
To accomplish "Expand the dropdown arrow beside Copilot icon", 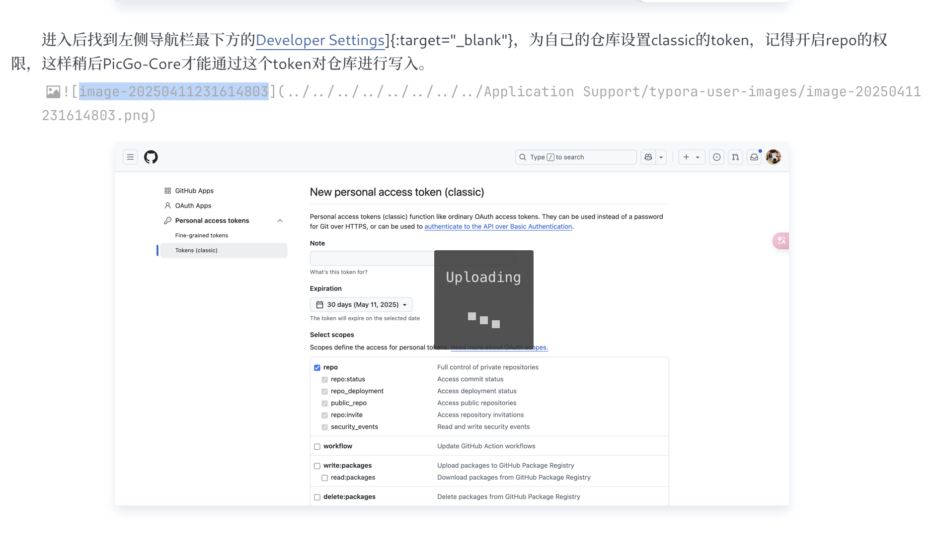I will 661,157.
